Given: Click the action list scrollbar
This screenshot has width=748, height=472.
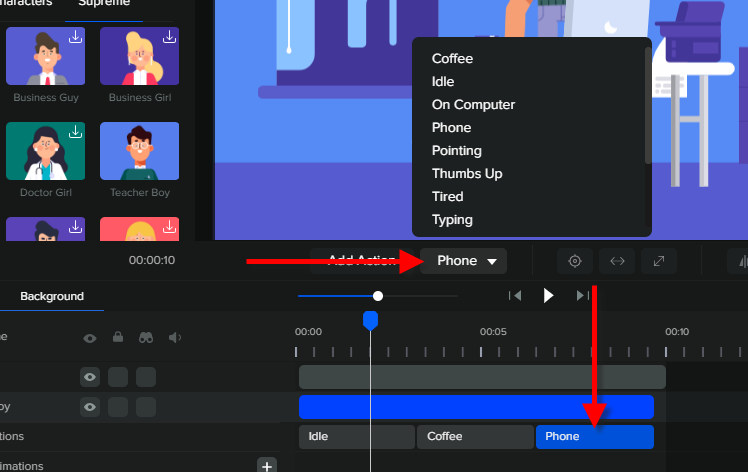Looking at the screenshot, I should click(x=648, y=106).
